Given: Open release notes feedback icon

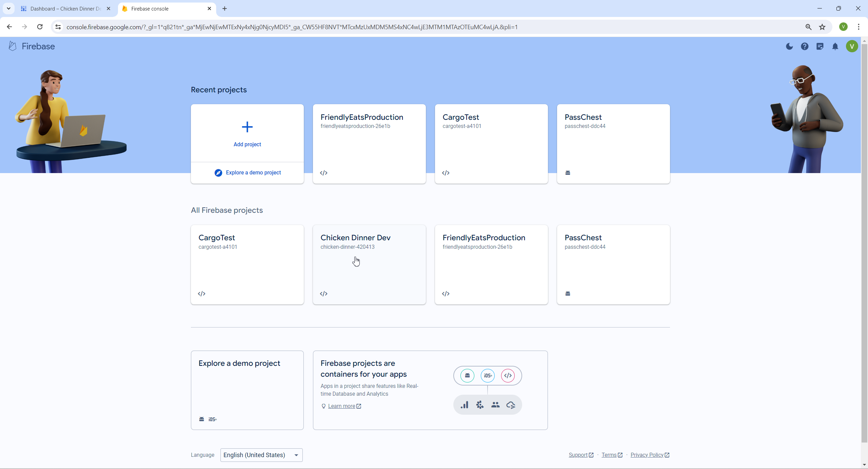Looking at the screenshot, I should coord(820,46).
